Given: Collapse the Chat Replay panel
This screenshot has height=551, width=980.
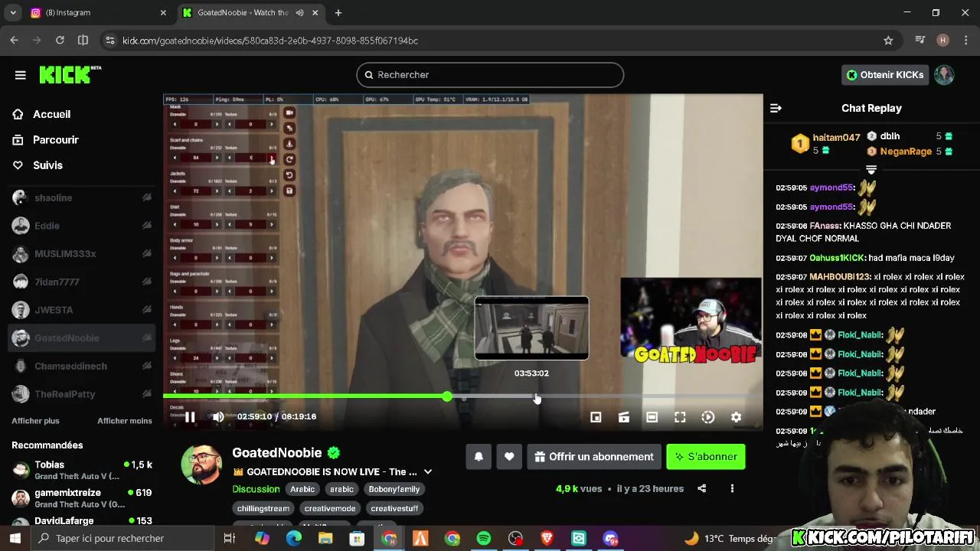Looking at the screenshot, I should coord(776,108).
